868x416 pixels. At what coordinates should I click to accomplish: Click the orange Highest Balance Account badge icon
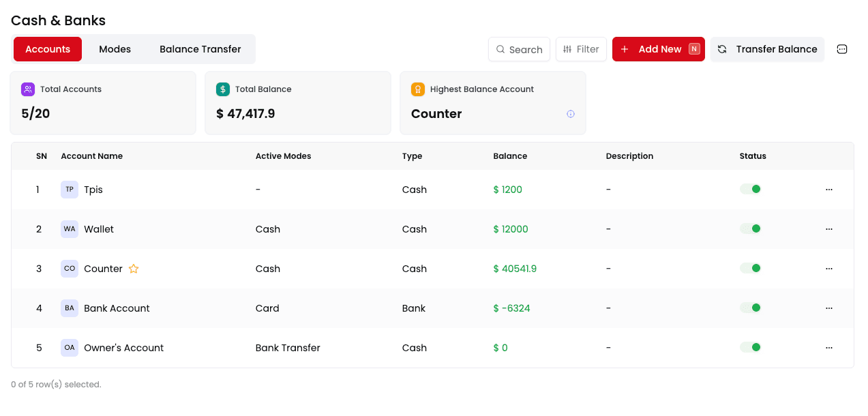click(418, 89)
